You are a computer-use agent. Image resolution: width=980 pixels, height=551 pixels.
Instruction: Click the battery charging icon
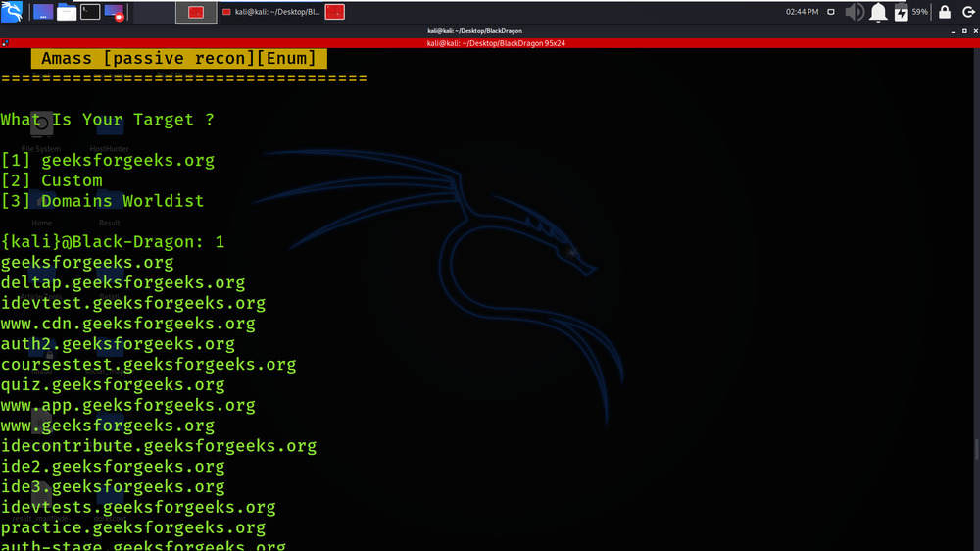[x=901, y=12]
